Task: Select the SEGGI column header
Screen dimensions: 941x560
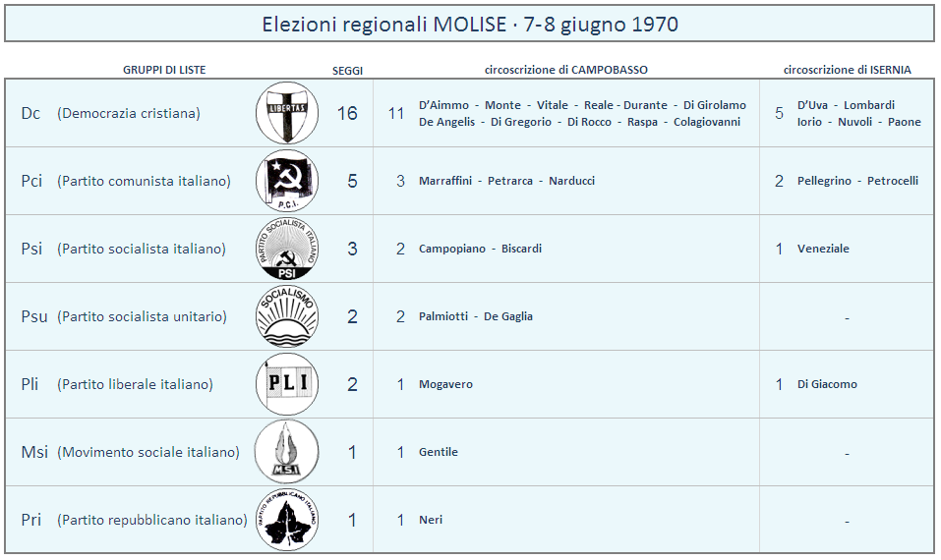Action: coord(347,71)
